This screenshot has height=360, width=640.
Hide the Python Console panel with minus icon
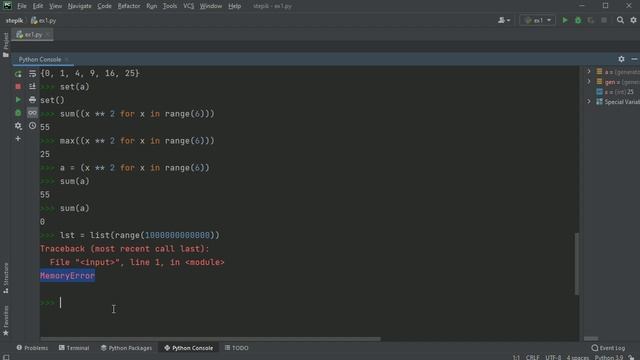[634, 59]
